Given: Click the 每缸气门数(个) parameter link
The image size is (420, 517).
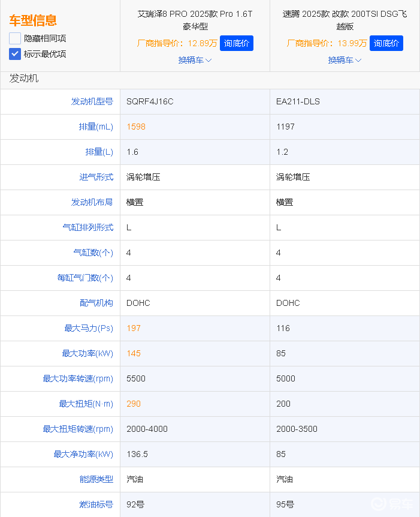Looking at the screenshot, I should coord(85,278).
